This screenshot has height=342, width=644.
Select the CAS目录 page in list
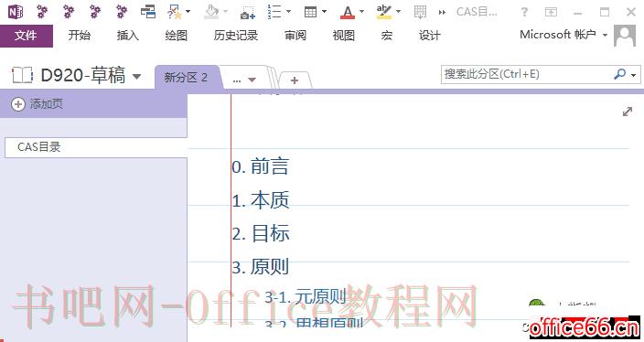pyautogui.click(x=96, y=147)
